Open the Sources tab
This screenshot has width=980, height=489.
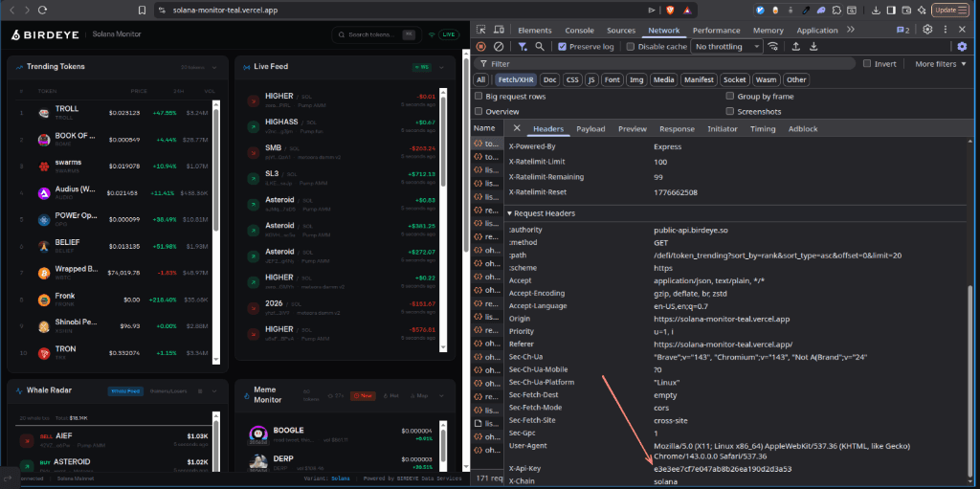(620, 30)
